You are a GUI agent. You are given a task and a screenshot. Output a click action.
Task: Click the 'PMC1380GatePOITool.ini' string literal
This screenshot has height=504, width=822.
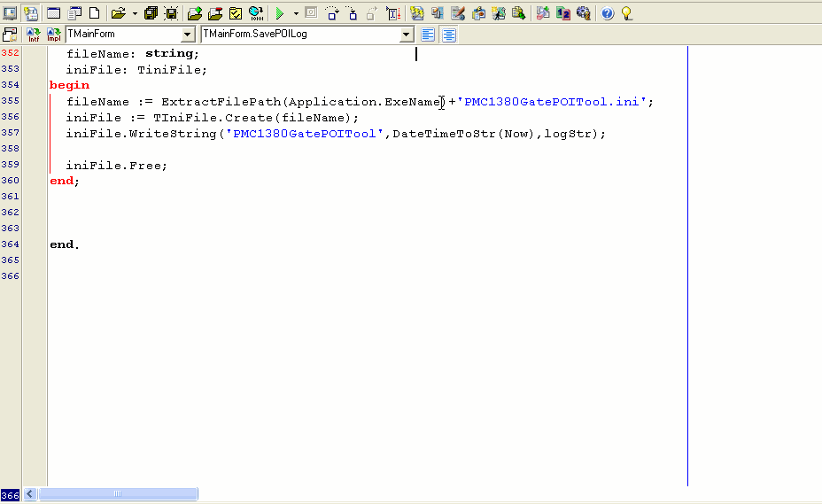(x=552, y=102)
